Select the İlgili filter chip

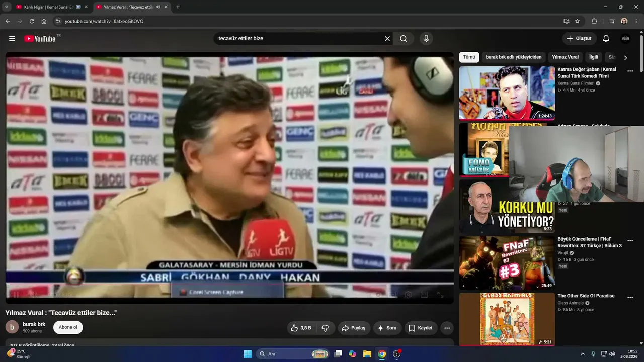[594, 57]
